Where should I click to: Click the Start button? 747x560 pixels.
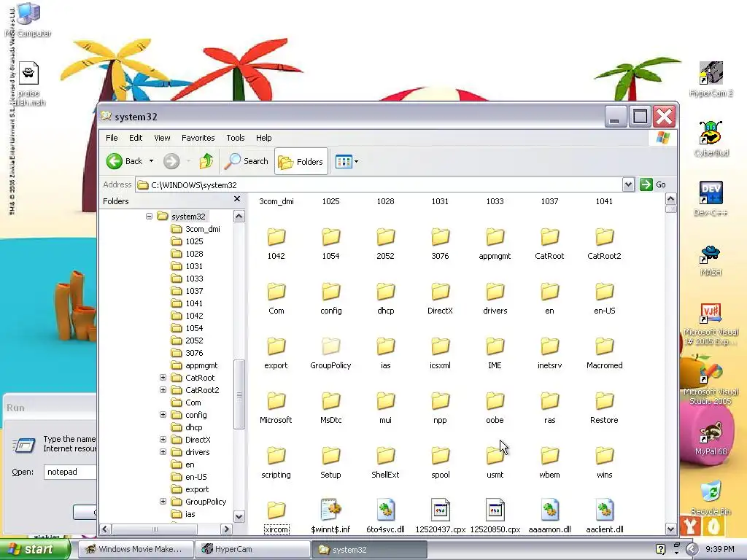(34, 549)
